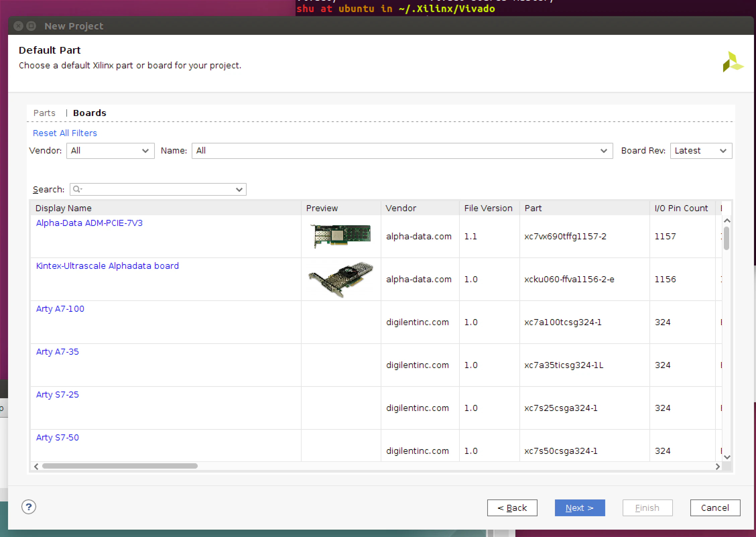Click the Cancel button
Viewport: 756px width, 537px height.
(715, 508)
